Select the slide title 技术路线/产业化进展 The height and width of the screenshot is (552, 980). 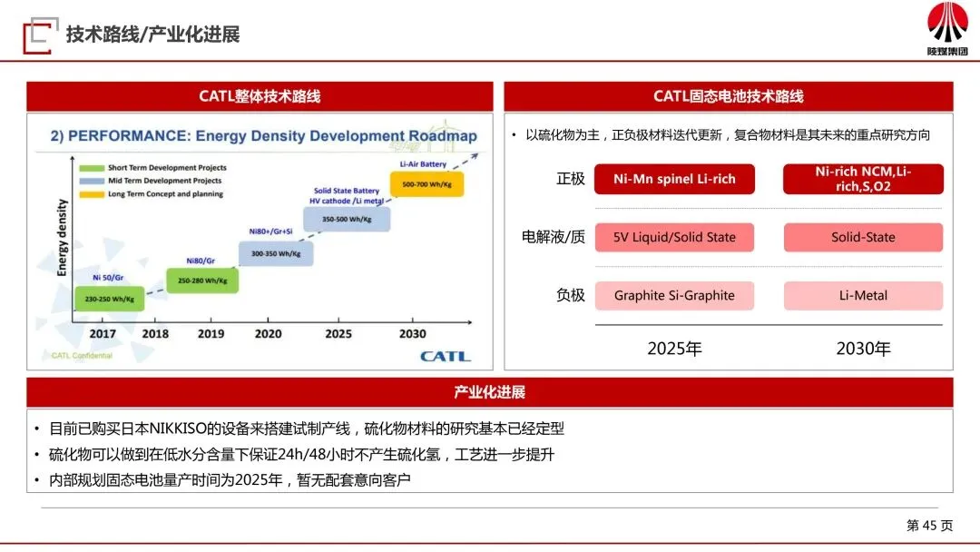pos(153,34)
